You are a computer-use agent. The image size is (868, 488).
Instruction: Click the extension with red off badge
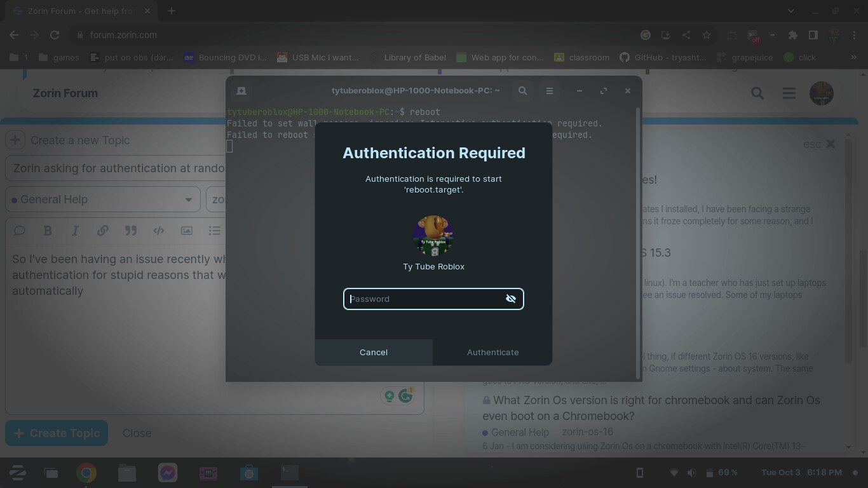(753, 36)
